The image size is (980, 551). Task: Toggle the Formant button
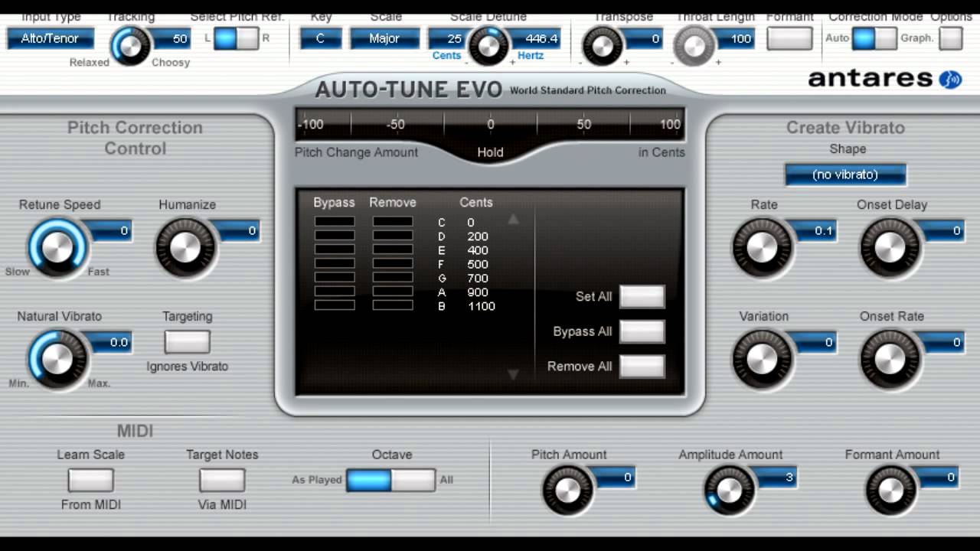pos(789,38)
